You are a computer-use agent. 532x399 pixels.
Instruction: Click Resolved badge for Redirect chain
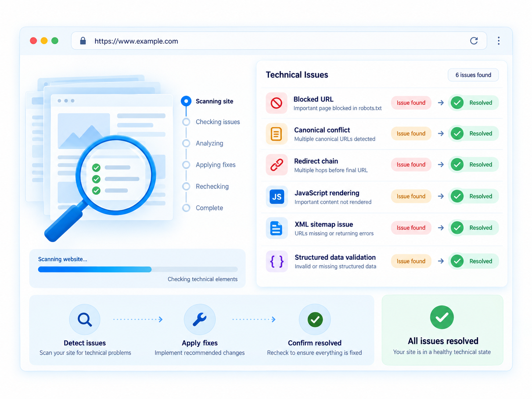click(x=474, y=165)
